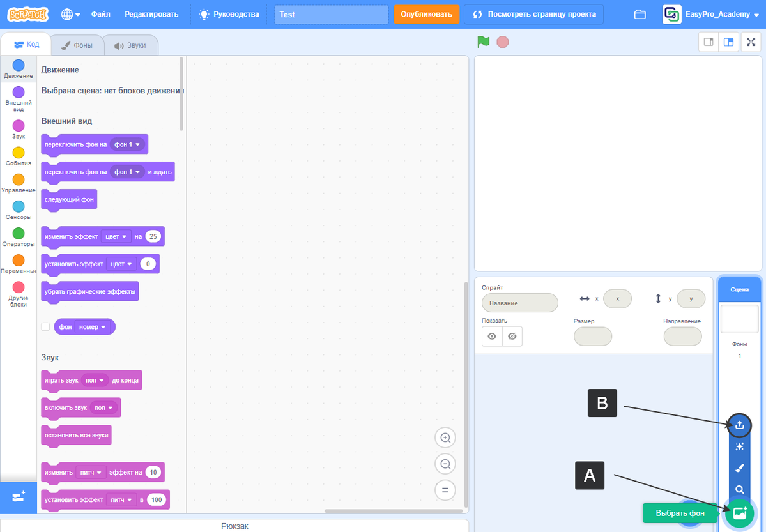Open My Stuff folder icon

click(x=640, y=15)
